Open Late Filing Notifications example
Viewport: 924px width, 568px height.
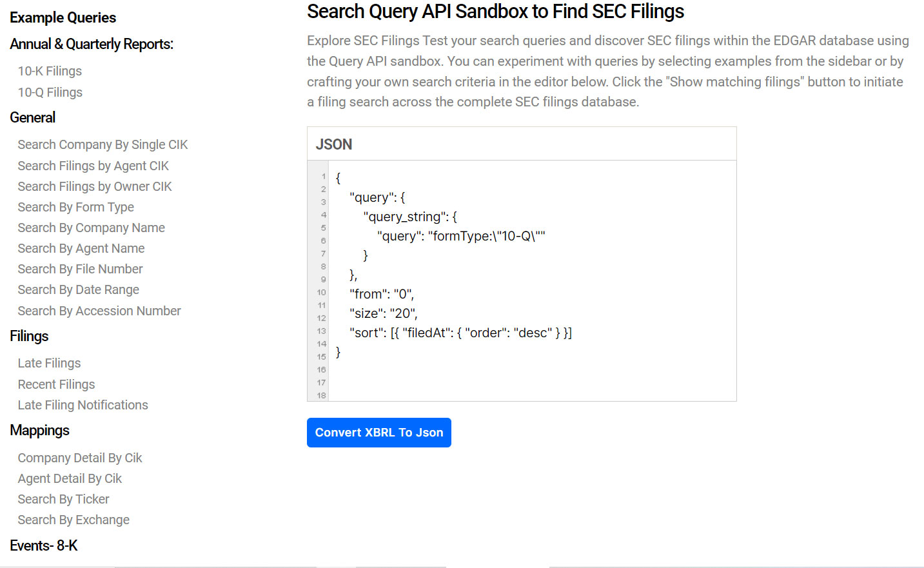point(83,405)
